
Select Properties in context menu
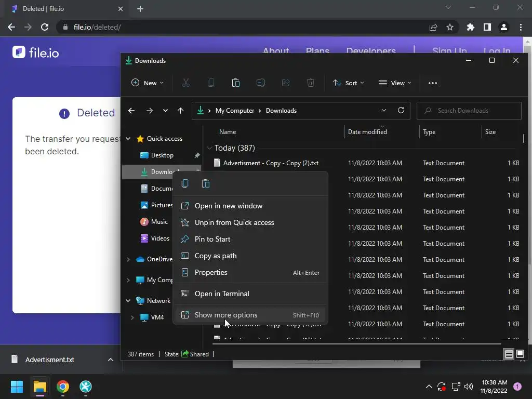(251, 272)
